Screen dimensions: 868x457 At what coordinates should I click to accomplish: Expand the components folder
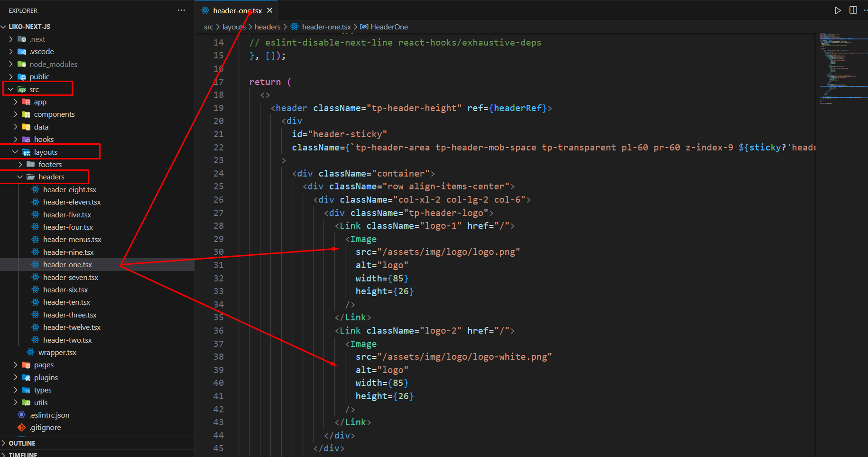click(x=16, y=114)
